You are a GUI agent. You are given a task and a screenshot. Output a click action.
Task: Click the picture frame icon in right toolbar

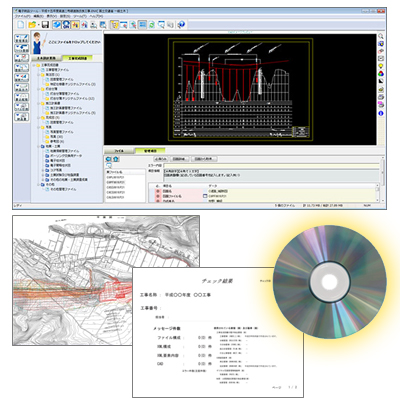381,58
